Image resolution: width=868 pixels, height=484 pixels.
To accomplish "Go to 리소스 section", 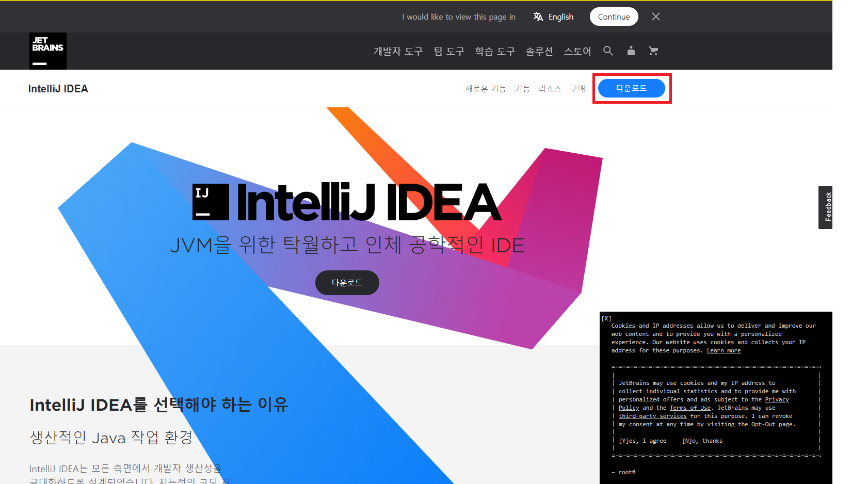I will point(550,89).
